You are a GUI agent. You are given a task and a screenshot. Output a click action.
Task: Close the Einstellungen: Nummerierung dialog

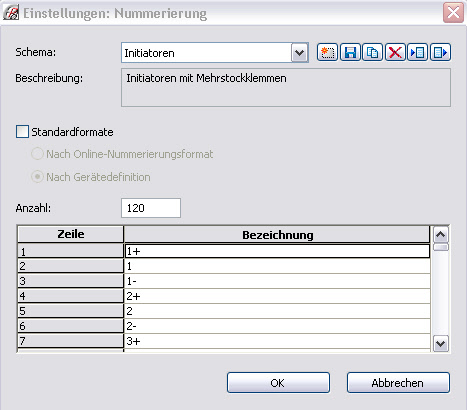[x=453, y=13]
